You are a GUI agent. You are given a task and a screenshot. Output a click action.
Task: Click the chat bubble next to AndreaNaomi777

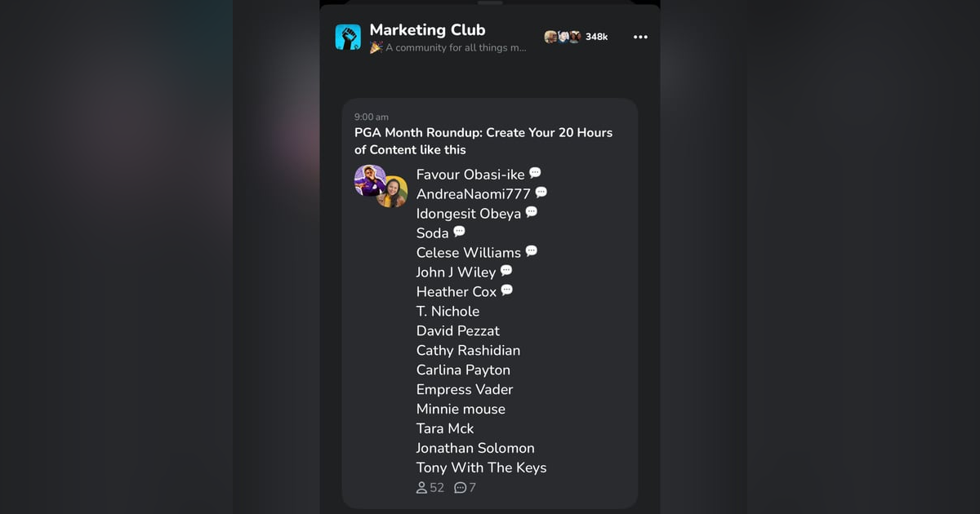[541, 192]
